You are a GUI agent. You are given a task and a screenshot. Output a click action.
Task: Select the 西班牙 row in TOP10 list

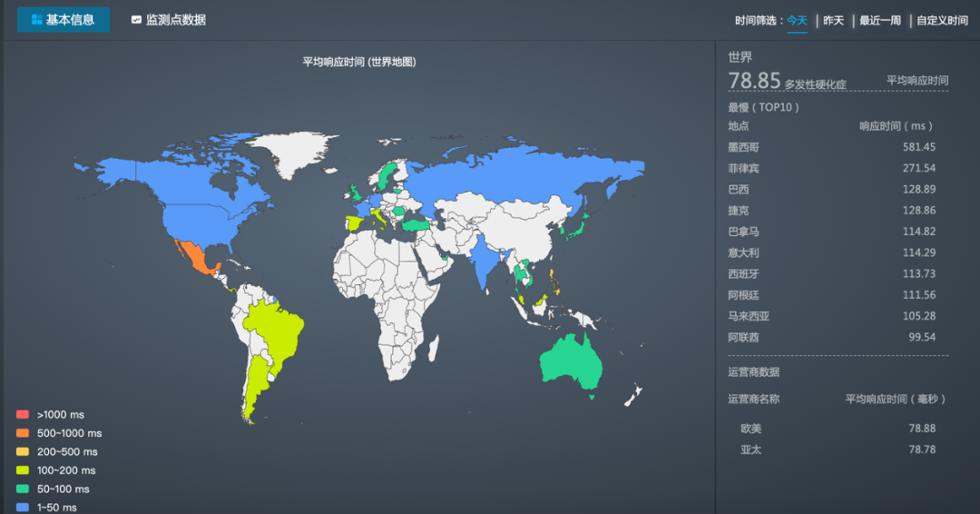click(x=832, y=274)
